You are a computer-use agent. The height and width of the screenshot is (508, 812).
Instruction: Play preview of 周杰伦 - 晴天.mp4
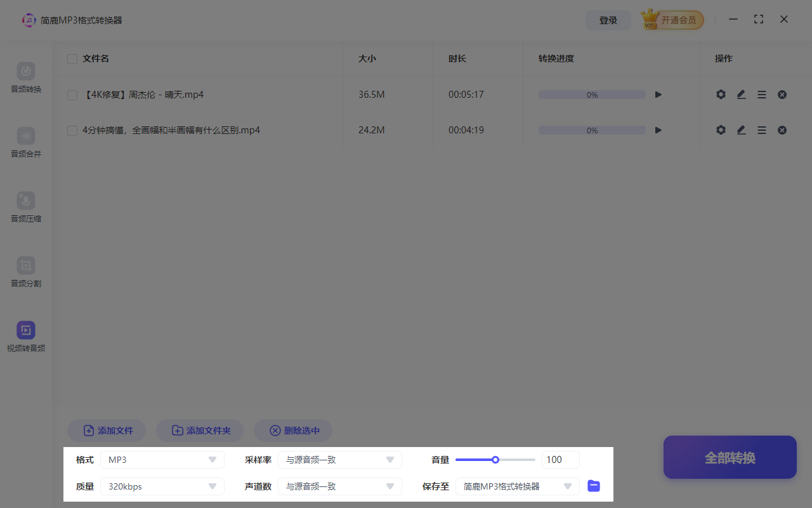tap(658, 94)
